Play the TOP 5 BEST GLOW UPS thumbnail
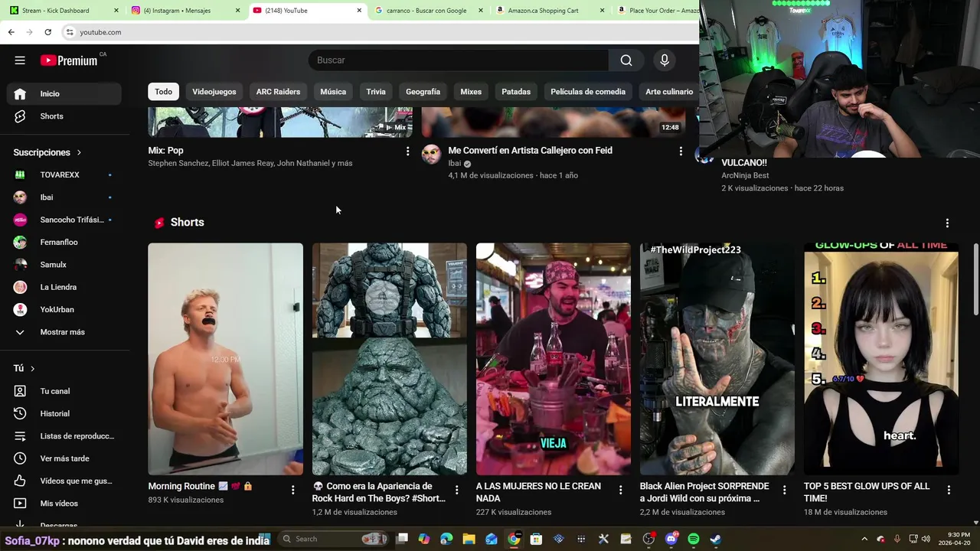980x551 pixels. 881,359
